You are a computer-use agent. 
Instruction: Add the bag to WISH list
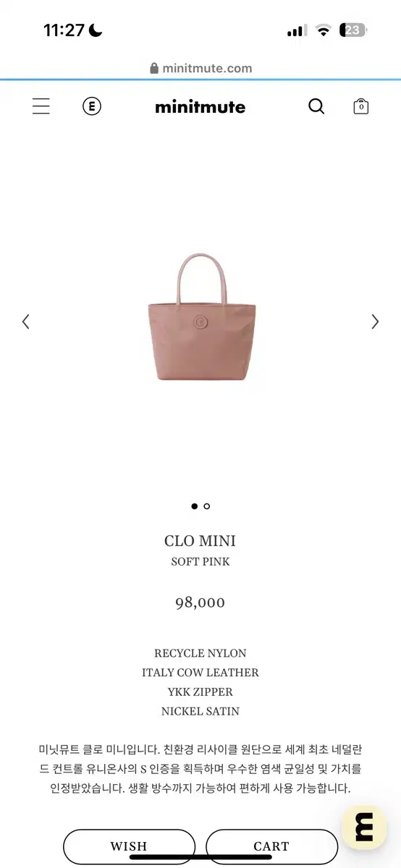129,846
